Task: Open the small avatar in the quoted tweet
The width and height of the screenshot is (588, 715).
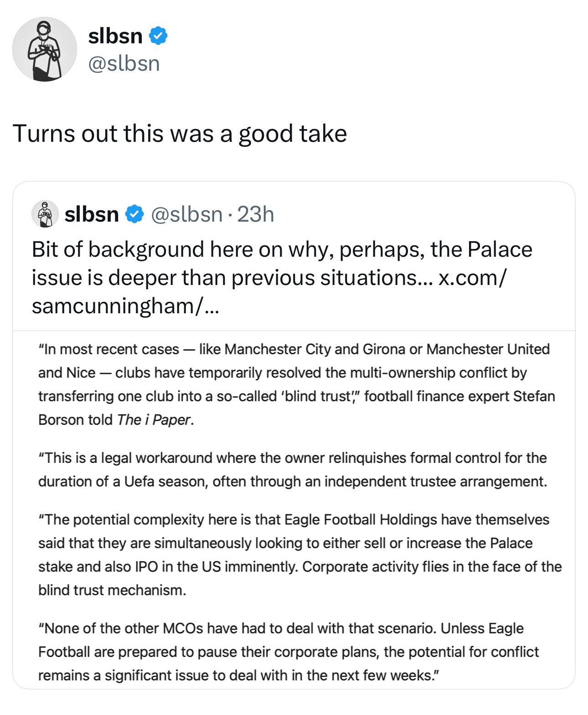Action: pyautogui.click(x=45, y=213)
